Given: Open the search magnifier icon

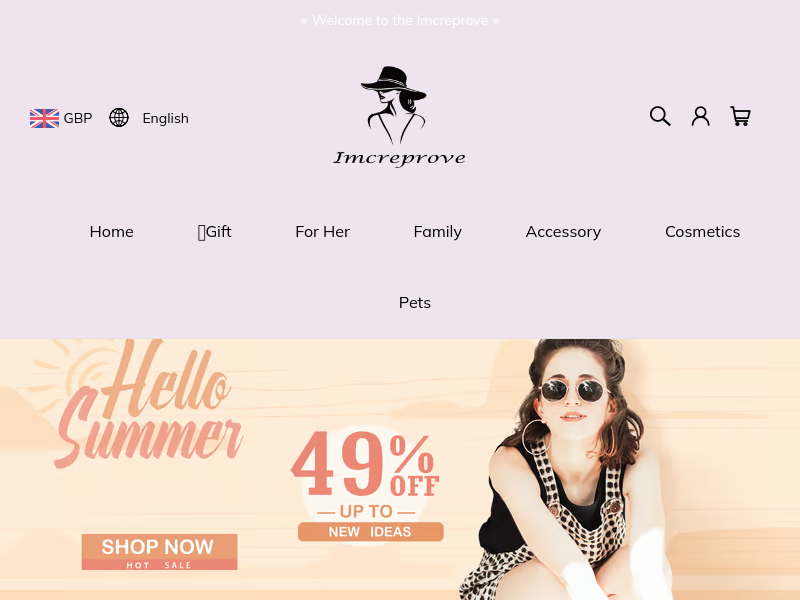Looking at the screenshot, I should (660, 116).
